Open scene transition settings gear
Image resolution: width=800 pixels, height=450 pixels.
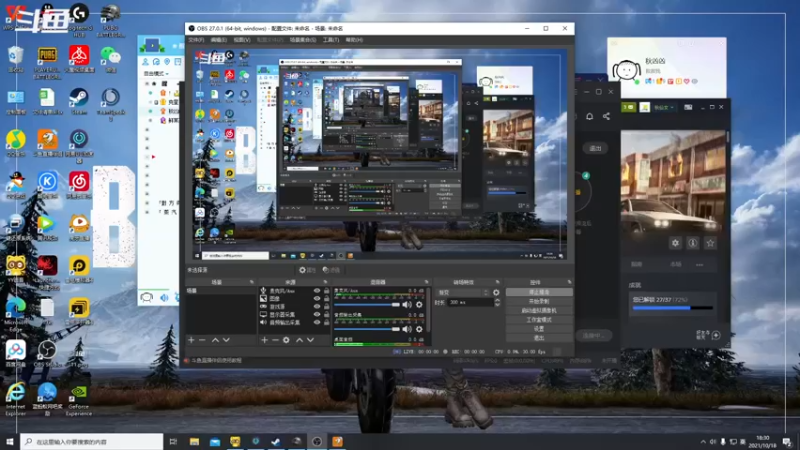click(496, 292)
